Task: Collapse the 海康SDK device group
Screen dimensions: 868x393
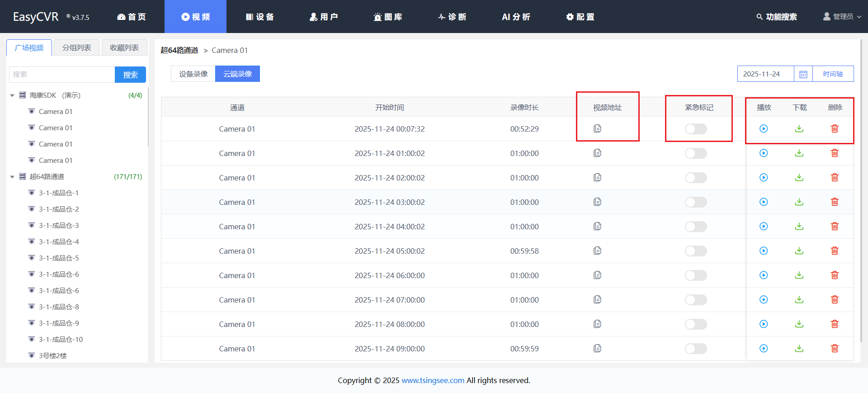Action: (12, 95)
